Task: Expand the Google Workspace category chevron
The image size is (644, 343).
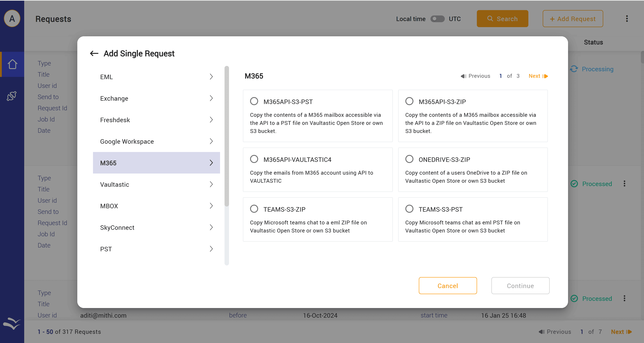Action: [211, 141]
